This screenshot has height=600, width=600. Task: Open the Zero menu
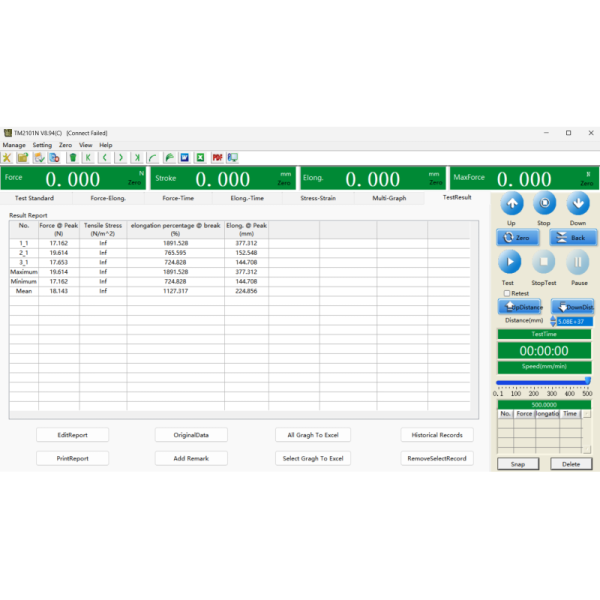click(x=65, y=145)
